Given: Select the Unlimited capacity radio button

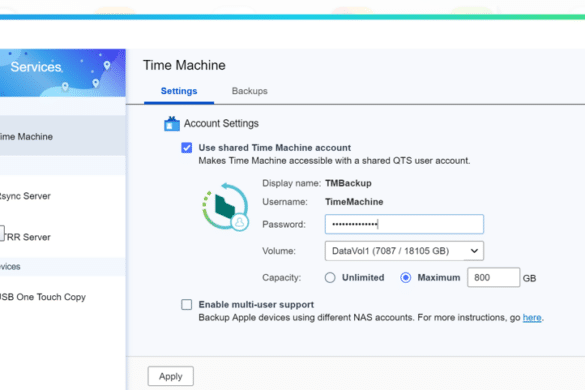Looking at the screenshot, I should (x=330, y=278).
